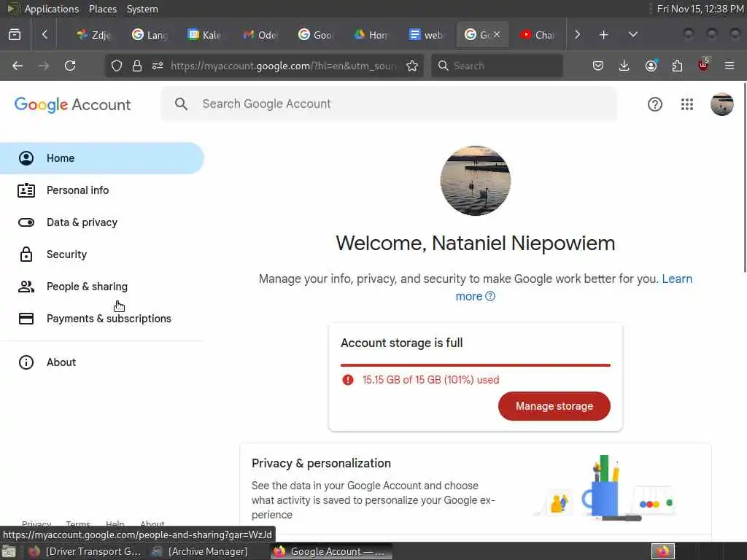Open a new tab with the plus button
The width and height of the screenshot is (747, 560).
pyautogui.click(x=603, y=35)
